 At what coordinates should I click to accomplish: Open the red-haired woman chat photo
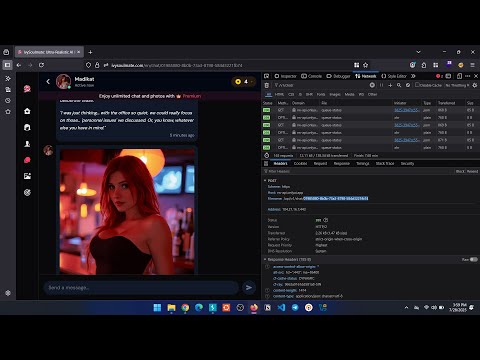pyautogui.click(x=127, y=211)
